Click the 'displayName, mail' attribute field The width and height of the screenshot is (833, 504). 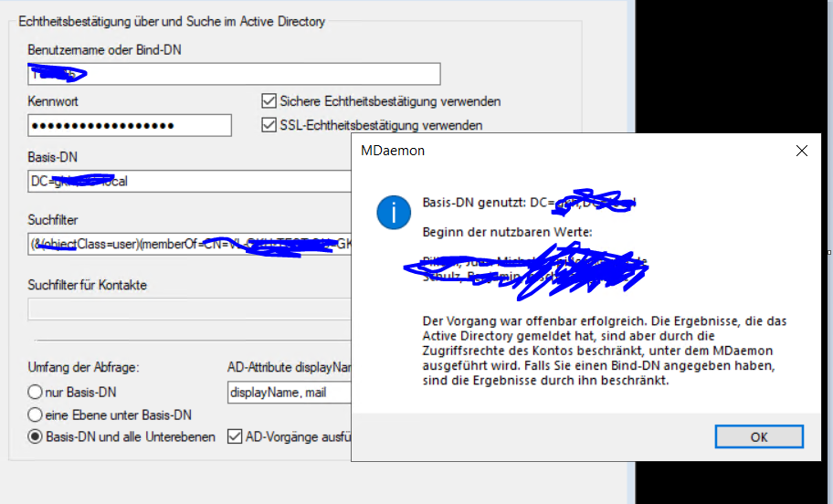[288, 393]
